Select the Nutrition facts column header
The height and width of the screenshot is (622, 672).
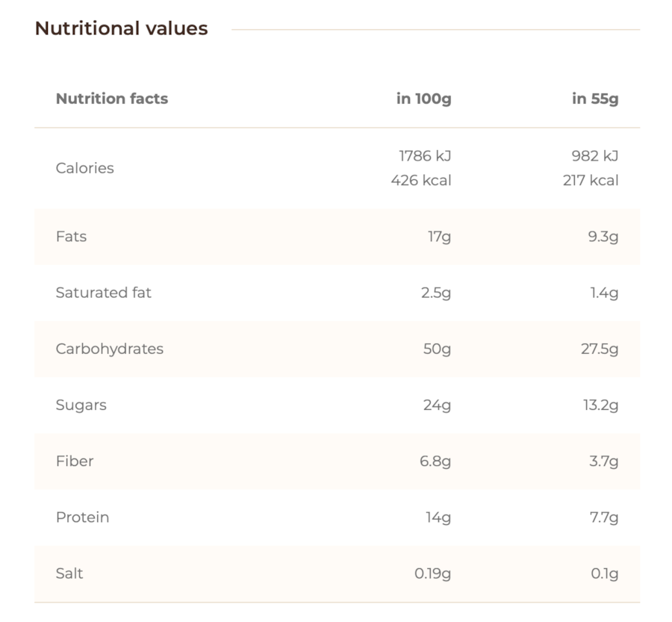point(112,99)
